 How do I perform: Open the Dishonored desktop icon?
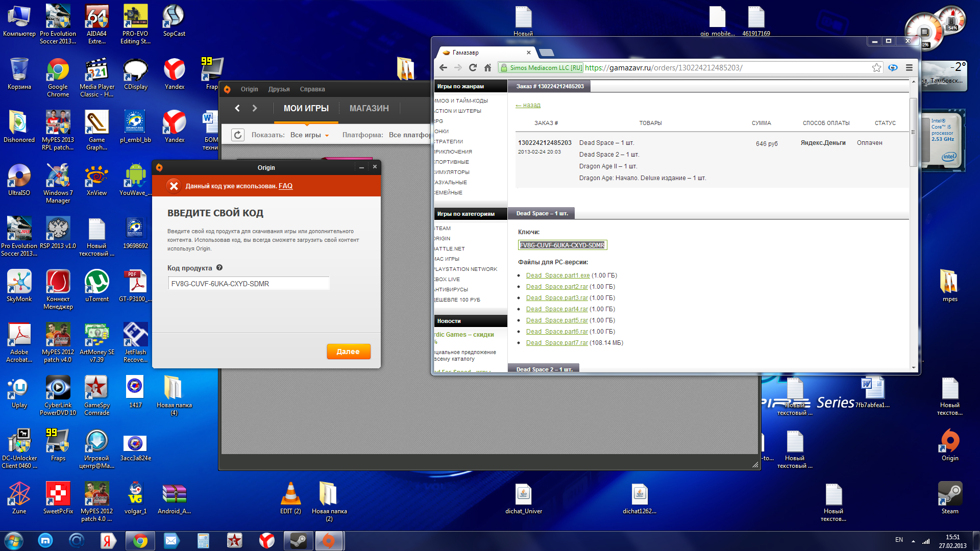(x=19, y=127)
